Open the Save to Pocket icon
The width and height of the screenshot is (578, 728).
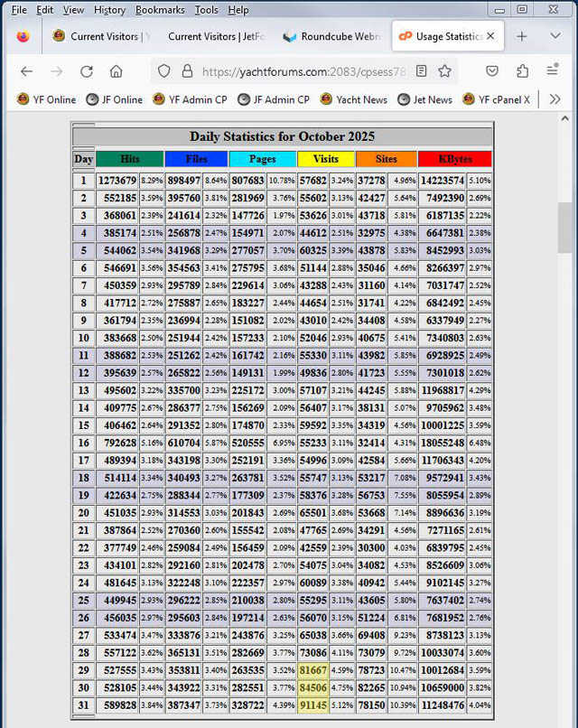click(x=492, y=71)
